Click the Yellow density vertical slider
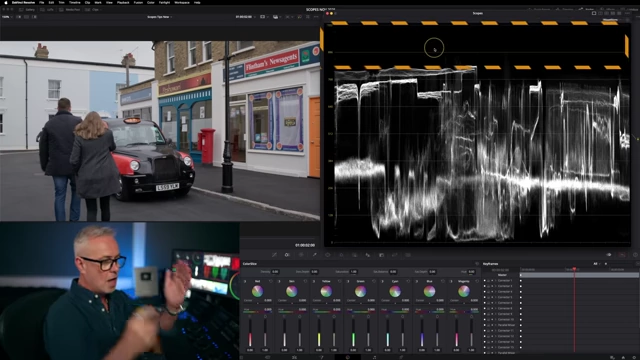Screen dimensions: 640x360 pos(319,333)
